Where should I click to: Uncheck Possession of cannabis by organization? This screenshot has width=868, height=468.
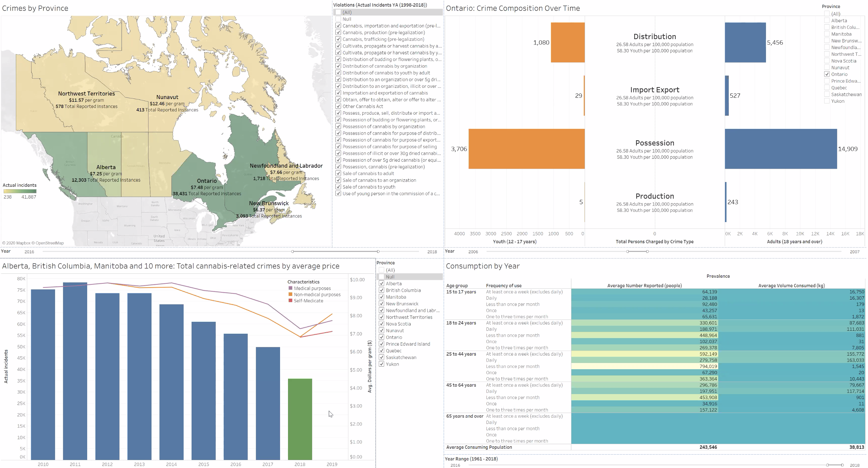tap(338, 126)
